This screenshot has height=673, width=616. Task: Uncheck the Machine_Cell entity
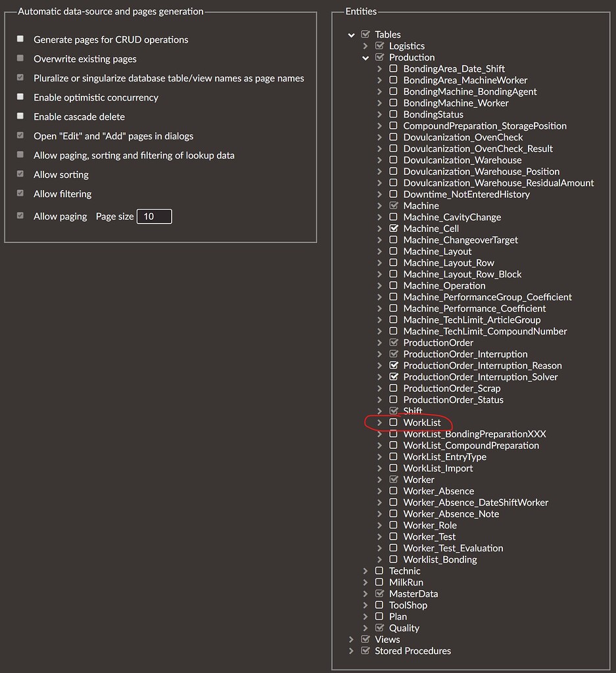pos(394,228)
